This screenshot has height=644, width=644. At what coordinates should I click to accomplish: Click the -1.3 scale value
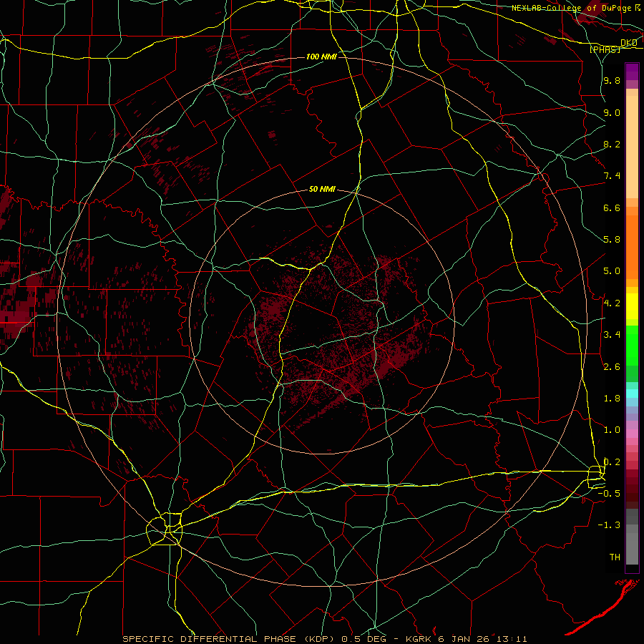tap(609, 525)
